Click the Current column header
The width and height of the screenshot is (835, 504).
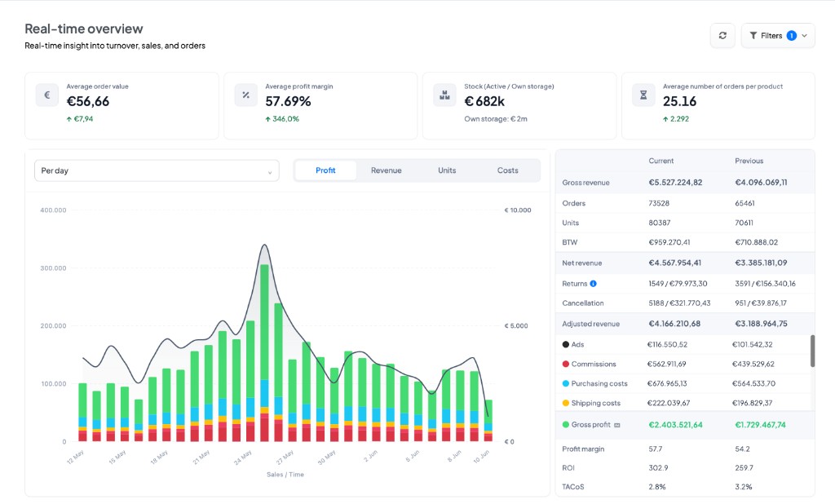660,161
